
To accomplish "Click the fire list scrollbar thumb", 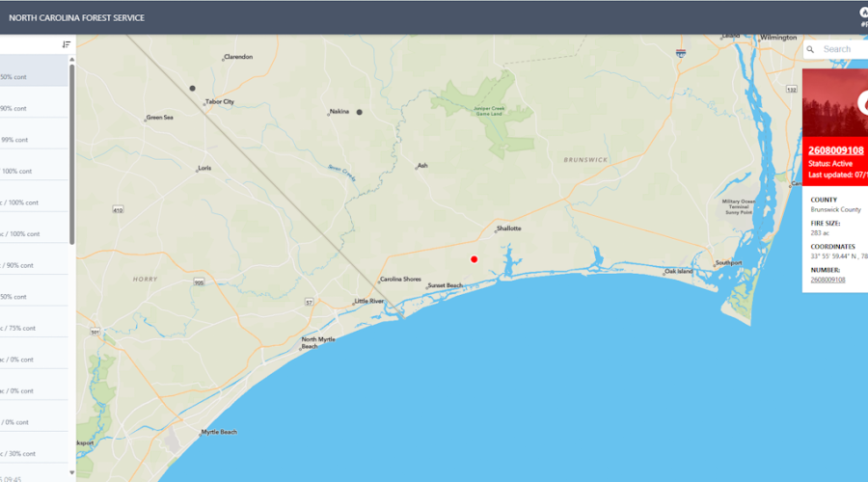I will (x=72, y=154).
